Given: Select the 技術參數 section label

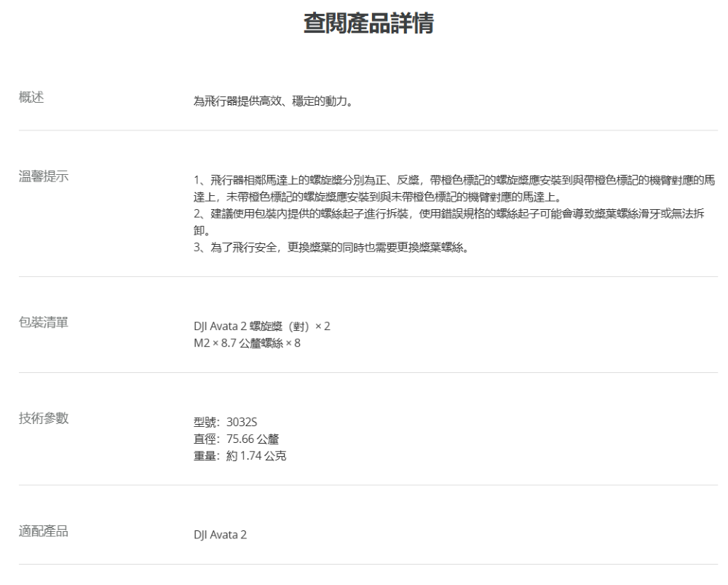Looking at the screenshot, I should pyautogui.click(x=44, y=418).
